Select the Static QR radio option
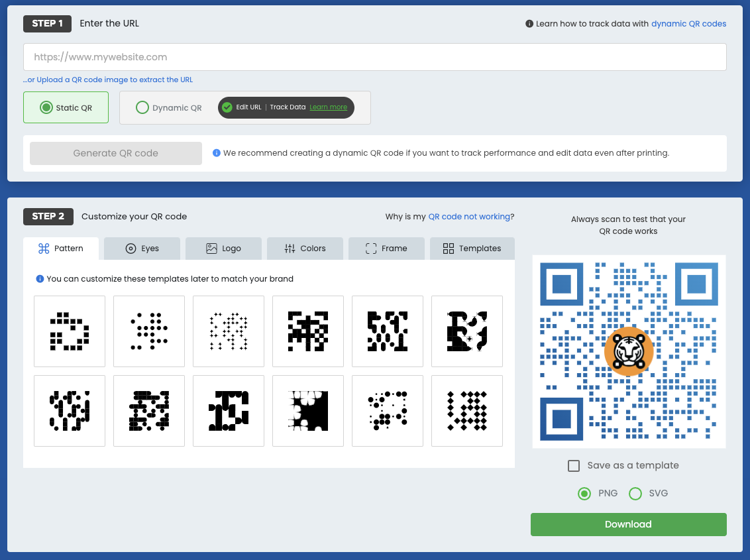The image size is (750, 560). point(46,107)
